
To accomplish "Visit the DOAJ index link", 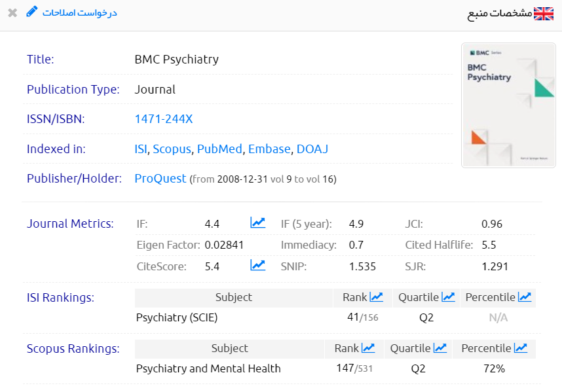I will (312, 149).
